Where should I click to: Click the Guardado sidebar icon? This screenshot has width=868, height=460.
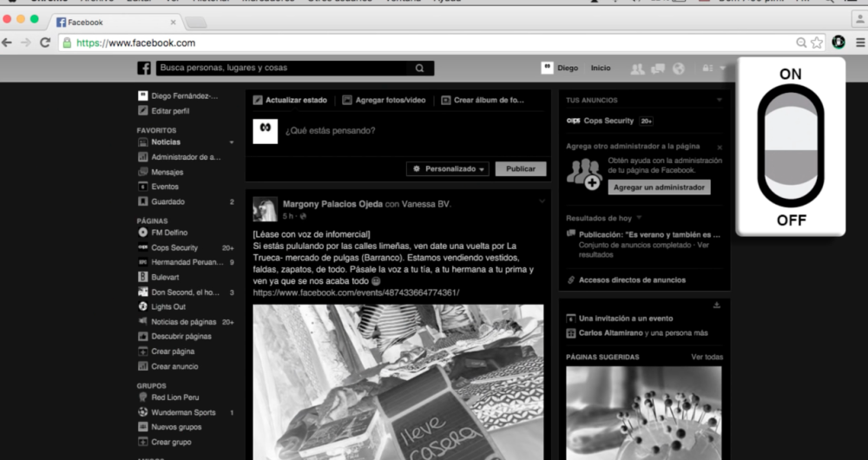(143, 201)
